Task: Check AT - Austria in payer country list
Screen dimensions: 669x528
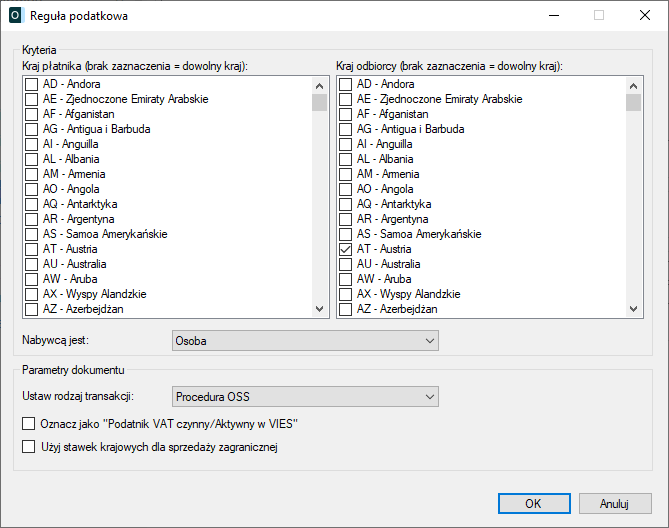Action: pyautogui.click(x=32, y=249)
